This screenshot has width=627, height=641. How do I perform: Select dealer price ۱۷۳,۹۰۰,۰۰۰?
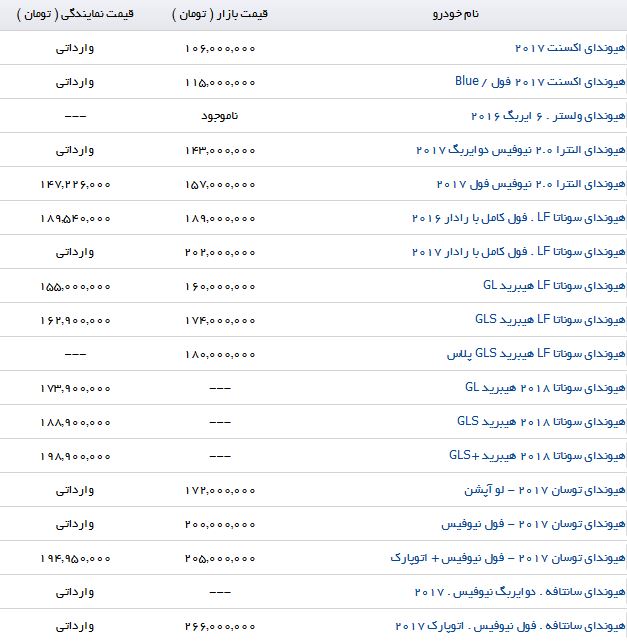click(75, 388)
